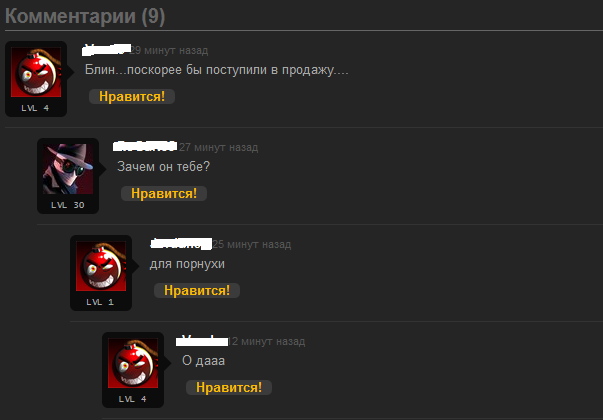Click the comment text "Зачем он тебе?"
This screenshot has height=420, width=603.
point(163,167)
